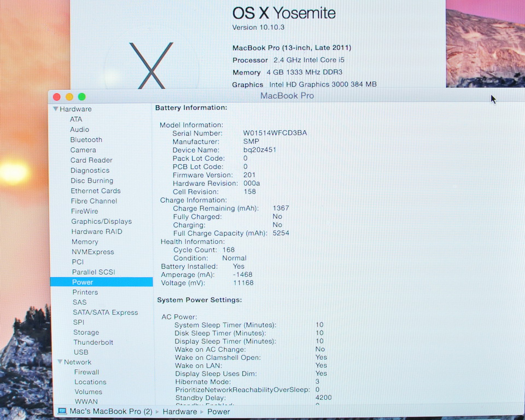Select SPI in the sidebar
The image size is (525, 420).
(79, 322)
